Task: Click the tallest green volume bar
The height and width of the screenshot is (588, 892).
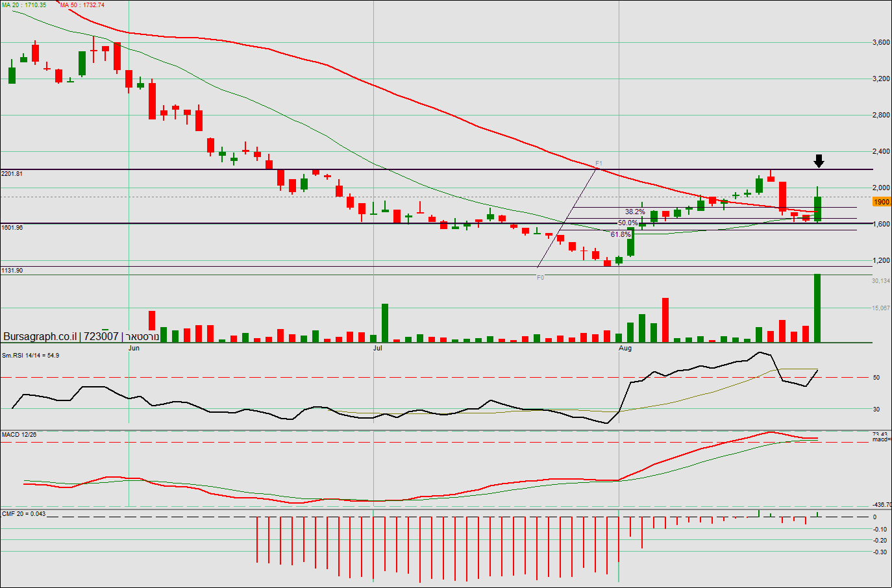Action: 817,308
